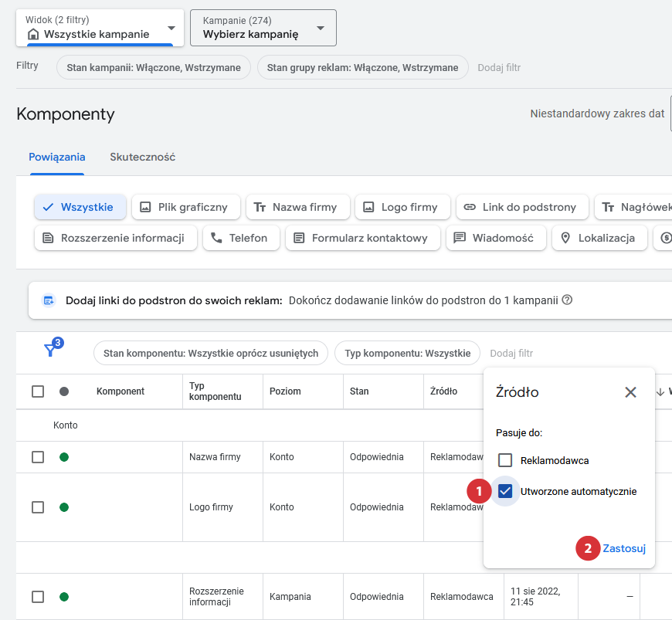Click Typ komponentu: Wszystkie filter chip

point(408,353)
